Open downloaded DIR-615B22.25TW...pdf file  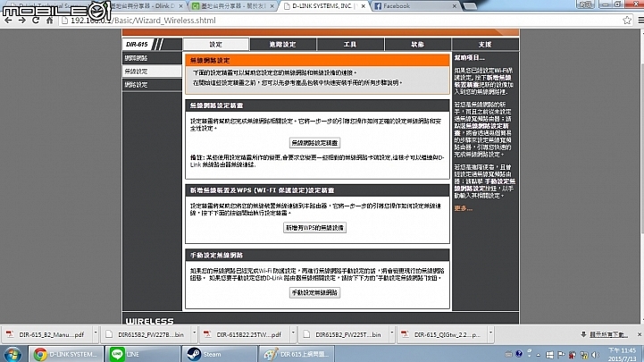click(245, 335)
